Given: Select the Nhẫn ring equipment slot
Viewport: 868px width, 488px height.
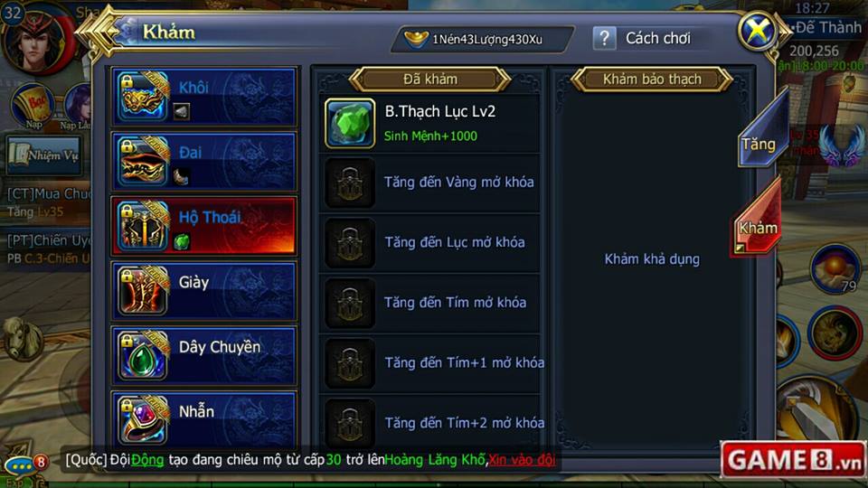Looking at the screenshot, I should click(x=203, y=418).
